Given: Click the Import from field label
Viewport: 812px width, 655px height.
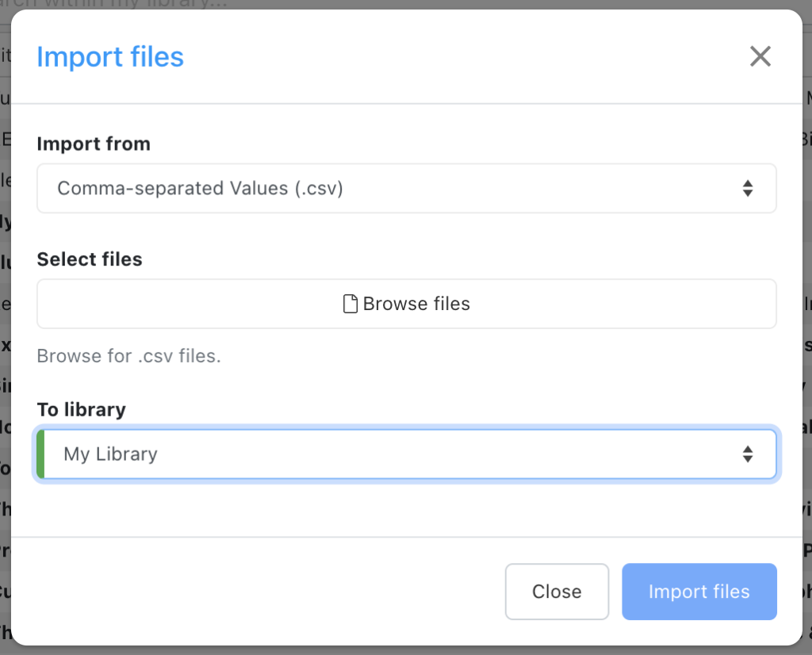Looking at the screenshot, I should click(x=93, y=144).
